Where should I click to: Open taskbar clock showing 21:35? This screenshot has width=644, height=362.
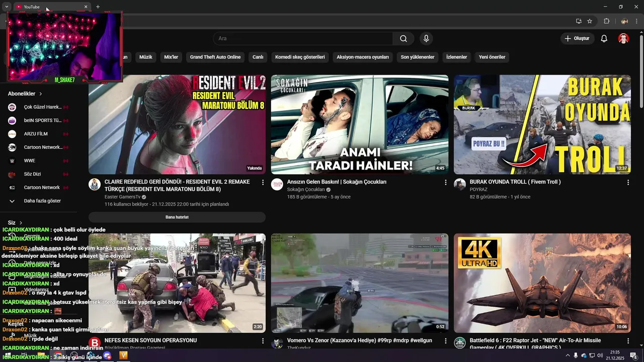(615, 355)
